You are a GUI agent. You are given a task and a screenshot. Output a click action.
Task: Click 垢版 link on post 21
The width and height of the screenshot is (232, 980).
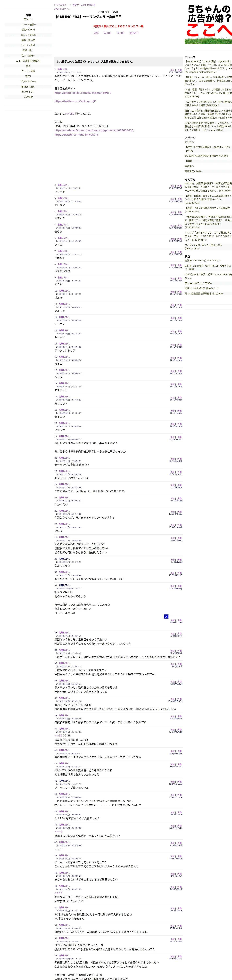coord(173,438)
